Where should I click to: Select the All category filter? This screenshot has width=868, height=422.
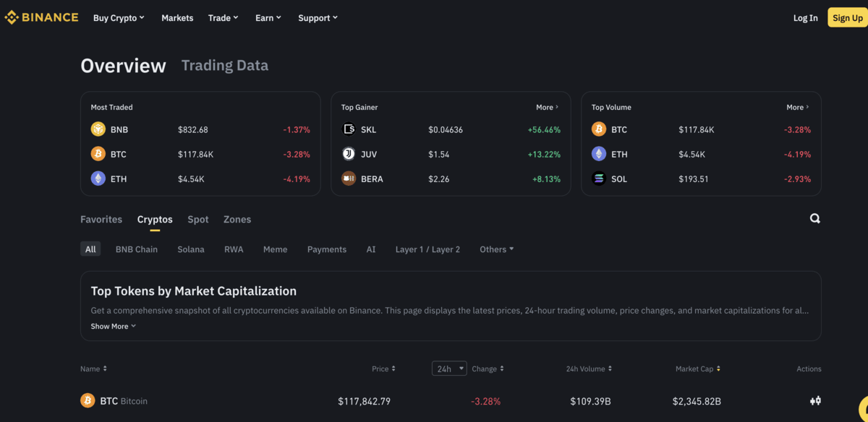(x=90, y=249)
